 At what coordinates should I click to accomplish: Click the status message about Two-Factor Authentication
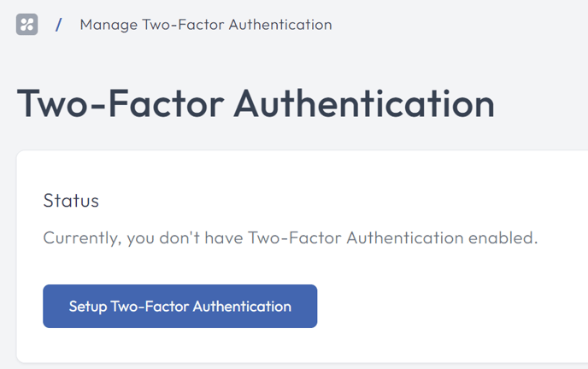[291, 237]
